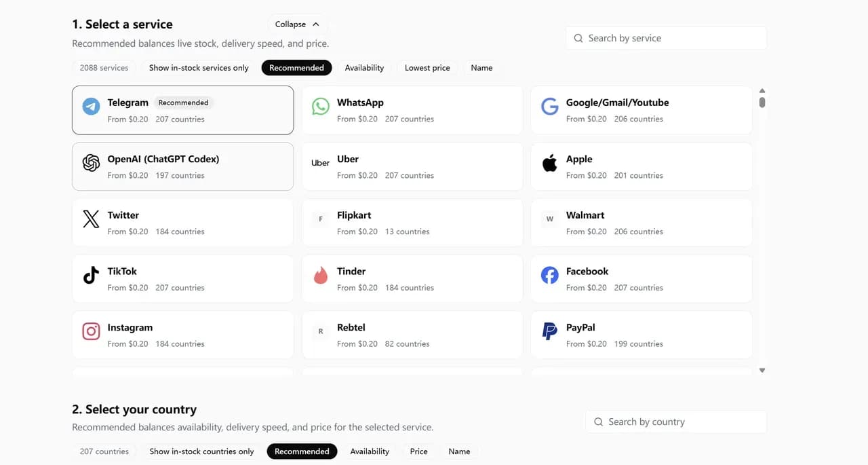Screen dimensions: 868x465
Task: Click the PayPal logo icon
Action: [550, 331]
